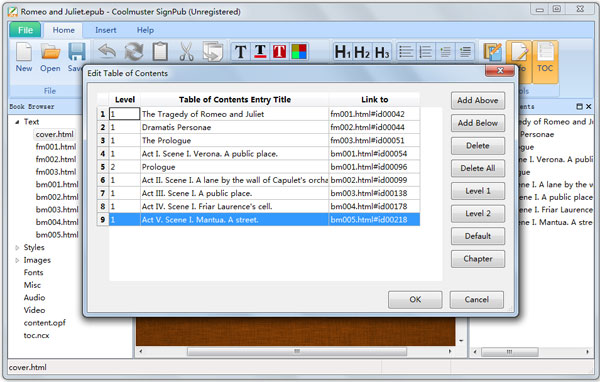Expand the Images folder
Viewport: 600px width, 382px height.
click(x=17, y=260)
